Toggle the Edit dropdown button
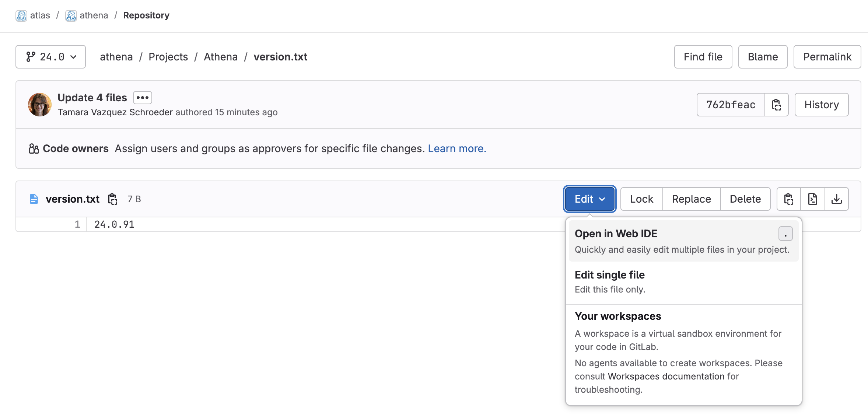Viewport: 868px width, 420px height. point(589,199)
